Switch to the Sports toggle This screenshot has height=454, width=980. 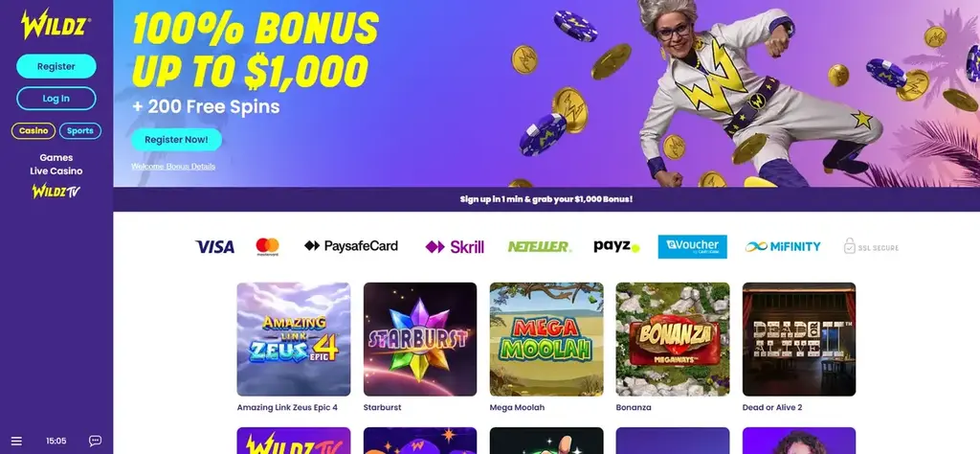point(80,130)
